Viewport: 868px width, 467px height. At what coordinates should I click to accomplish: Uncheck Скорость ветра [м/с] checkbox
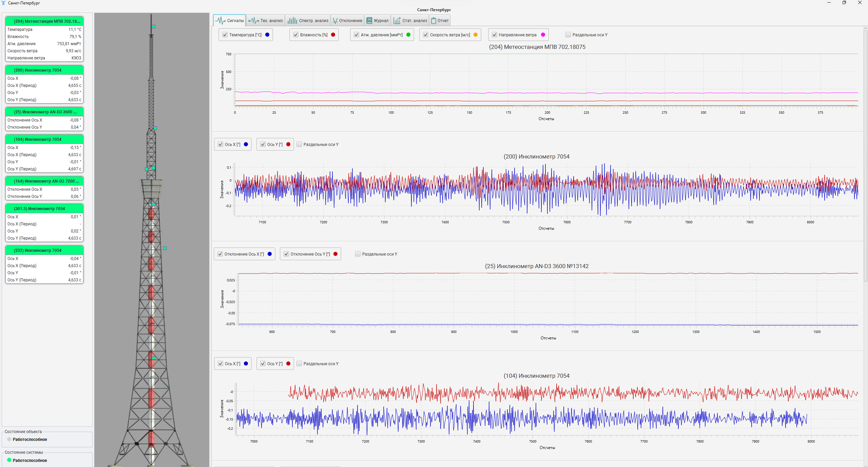click(426, 35)
